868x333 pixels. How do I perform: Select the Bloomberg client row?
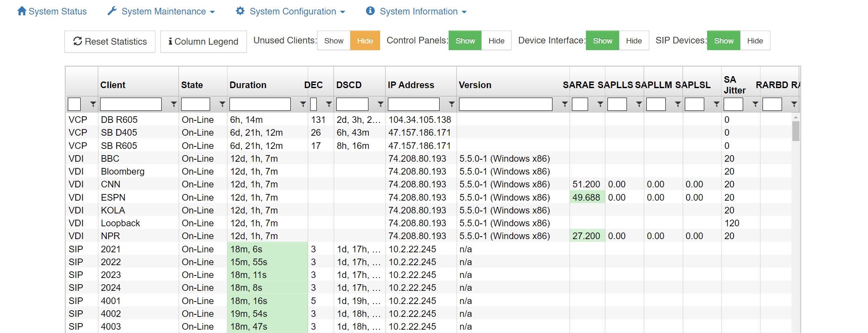pos(429,171)
